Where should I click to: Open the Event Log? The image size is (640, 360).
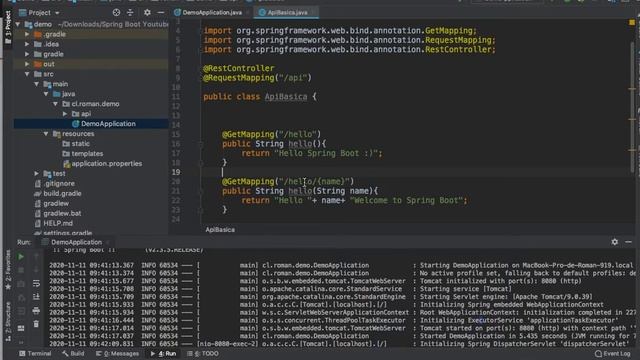(x=613, y=353)
